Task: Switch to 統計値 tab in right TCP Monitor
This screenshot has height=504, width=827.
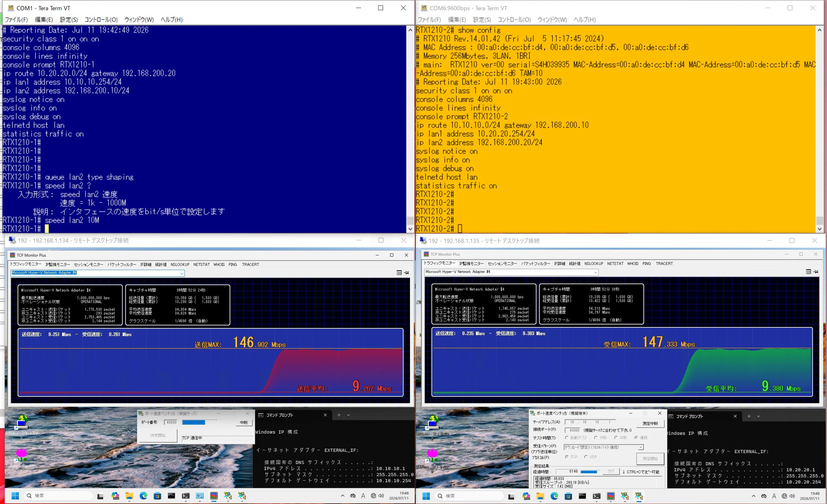Action: click(x=575, y=264)
